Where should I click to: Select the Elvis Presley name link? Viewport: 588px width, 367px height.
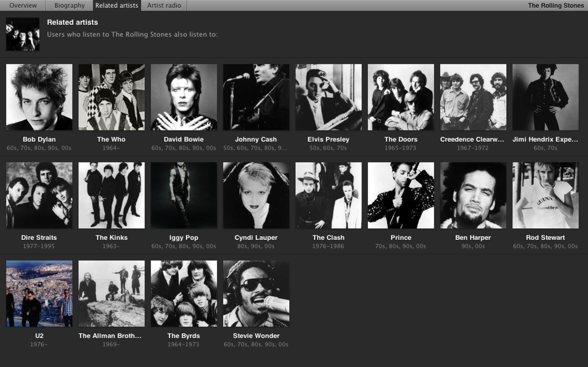pos(328,139)
